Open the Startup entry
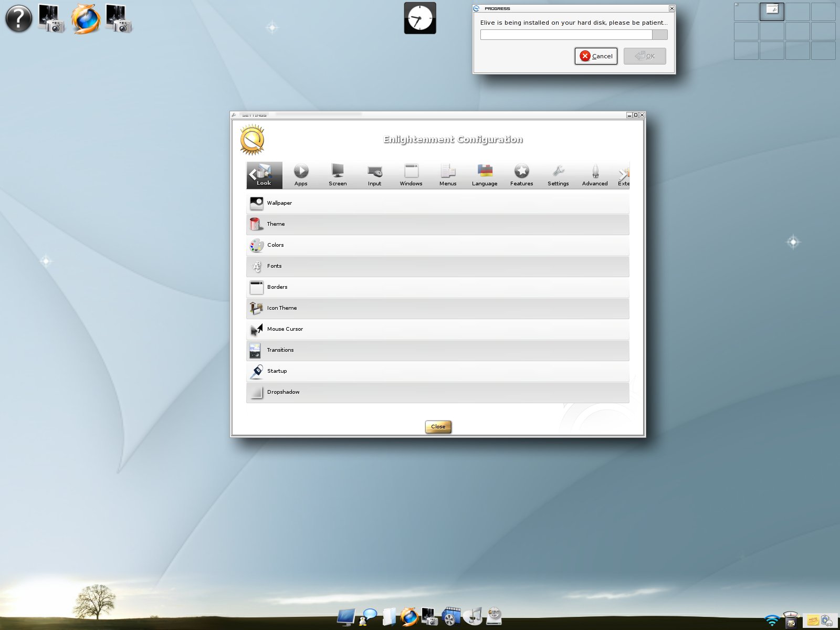The height and width of the screenshot is (630, 840). (437, 371)
